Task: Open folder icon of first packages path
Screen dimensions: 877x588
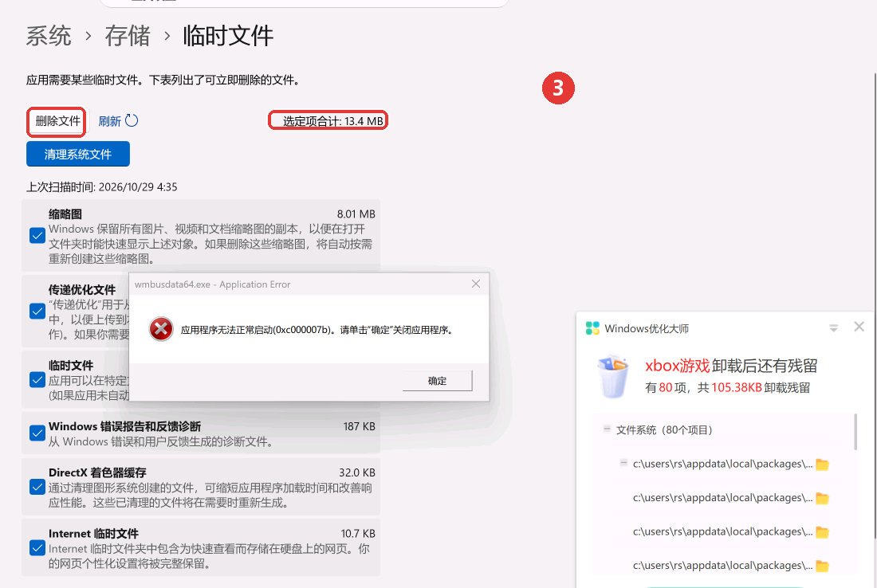Action: tap(822, 465)
